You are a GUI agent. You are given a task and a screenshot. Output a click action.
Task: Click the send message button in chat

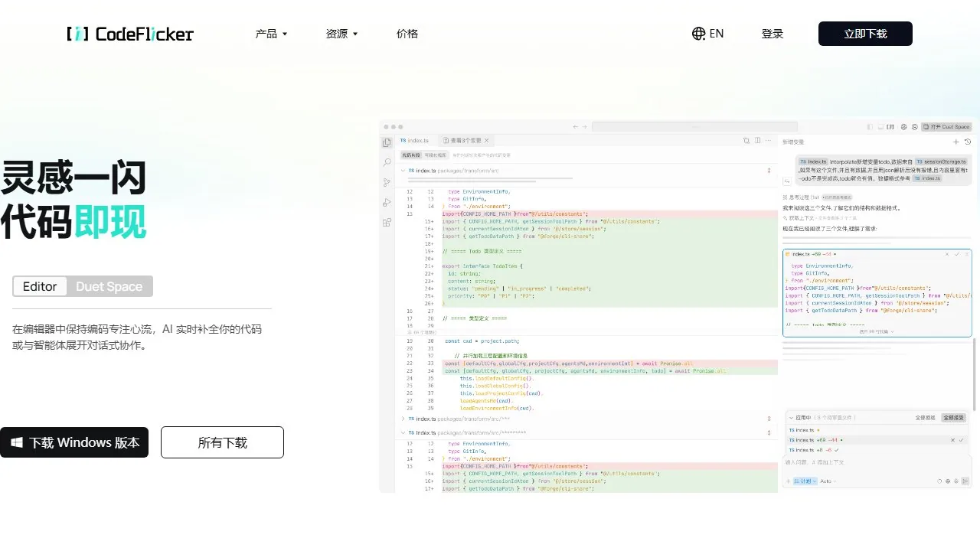[x=965, y=481]
